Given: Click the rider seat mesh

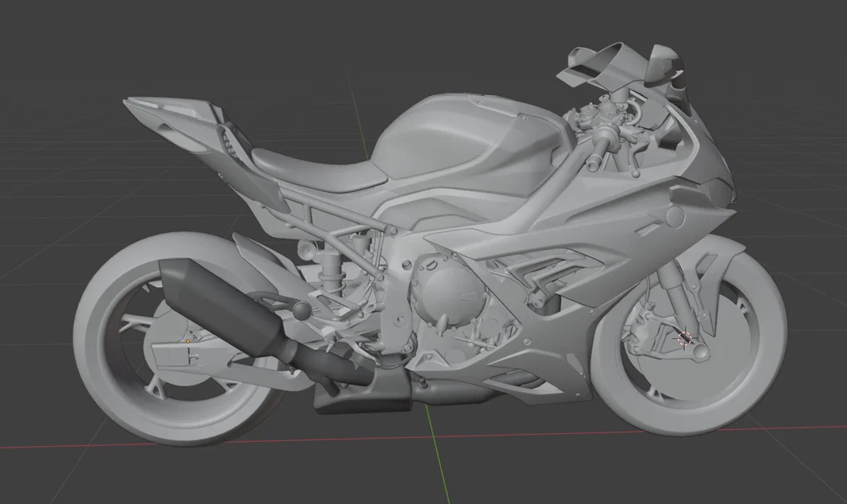Looking at the screenshot, I should click(315, 165).
